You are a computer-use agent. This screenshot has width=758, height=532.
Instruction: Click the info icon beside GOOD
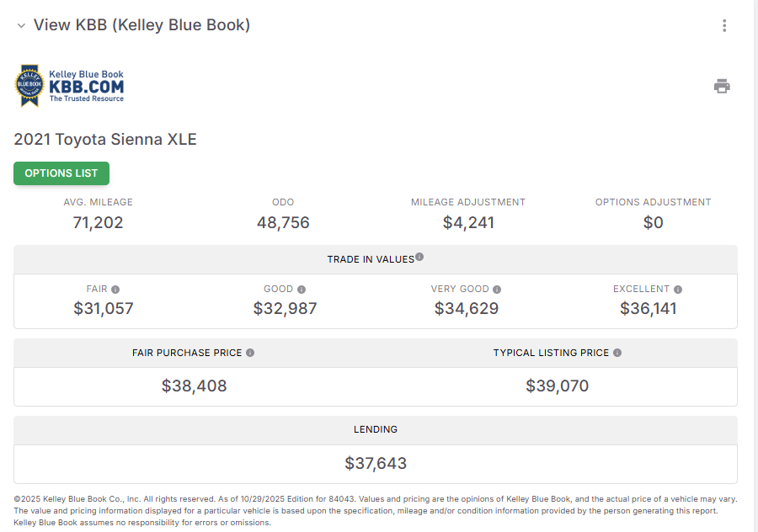[x=302, y=290]
